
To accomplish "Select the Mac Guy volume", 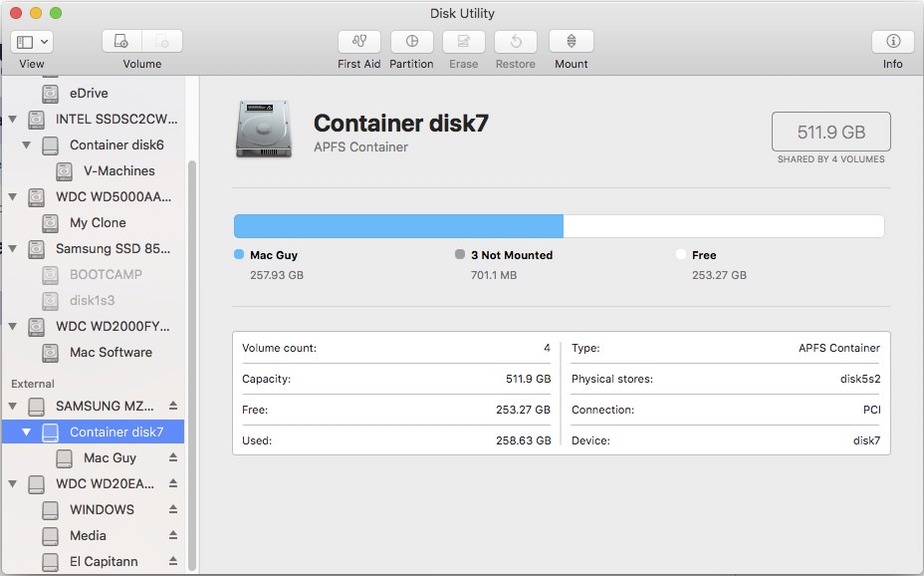I will 110,458.
